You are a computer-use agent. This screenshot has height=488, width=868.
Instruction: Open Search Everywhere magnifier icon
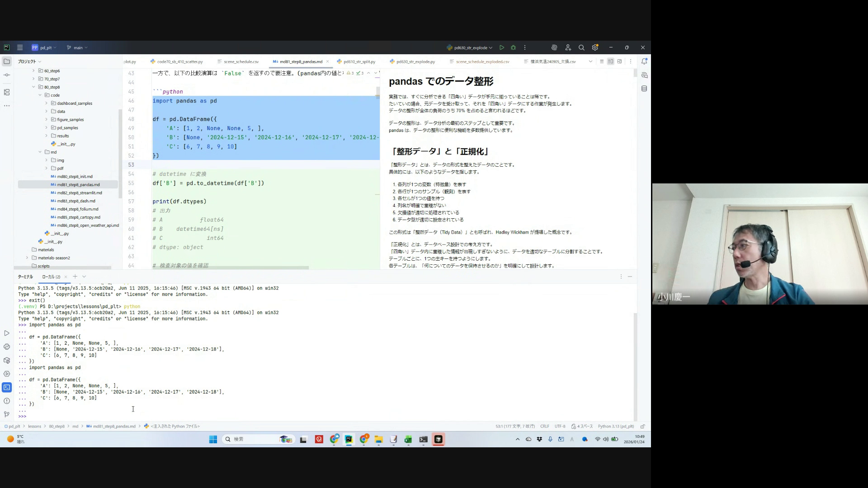tap(581, 47)
